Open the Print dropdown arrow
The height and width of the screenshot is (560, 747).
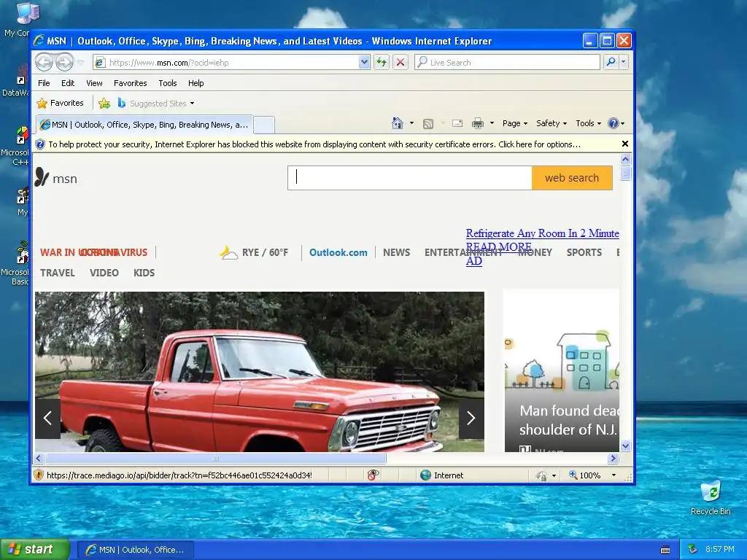point(492,123)
